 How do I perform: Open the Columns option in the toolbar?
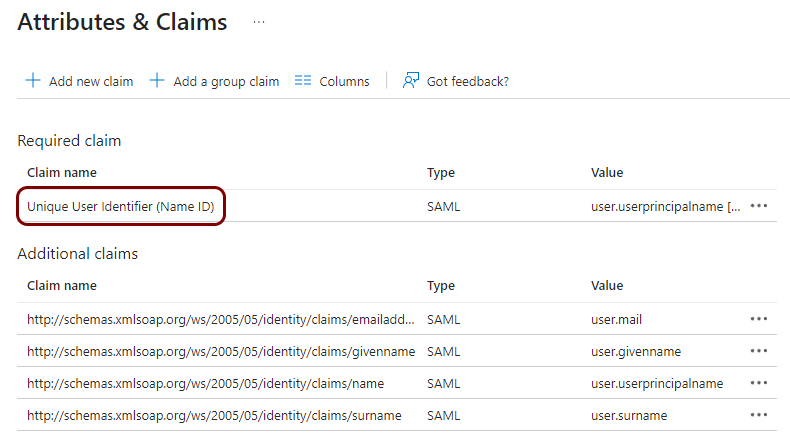coord(344,82)
